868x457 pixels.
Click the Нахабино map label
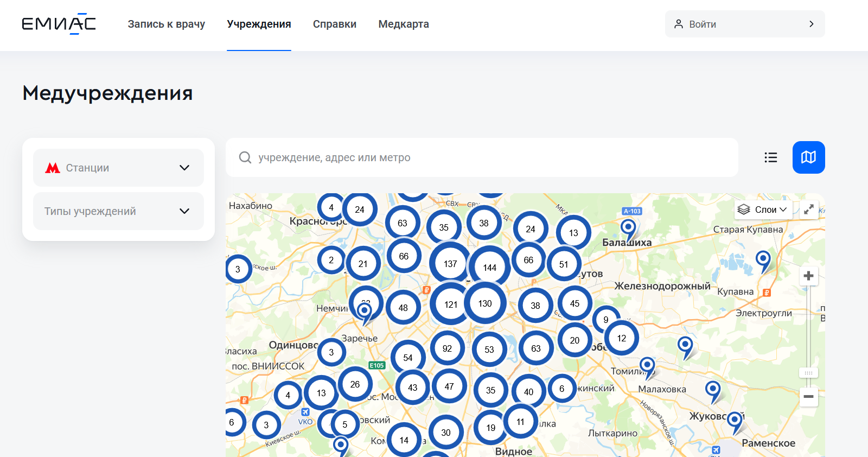tap(251, 206)
